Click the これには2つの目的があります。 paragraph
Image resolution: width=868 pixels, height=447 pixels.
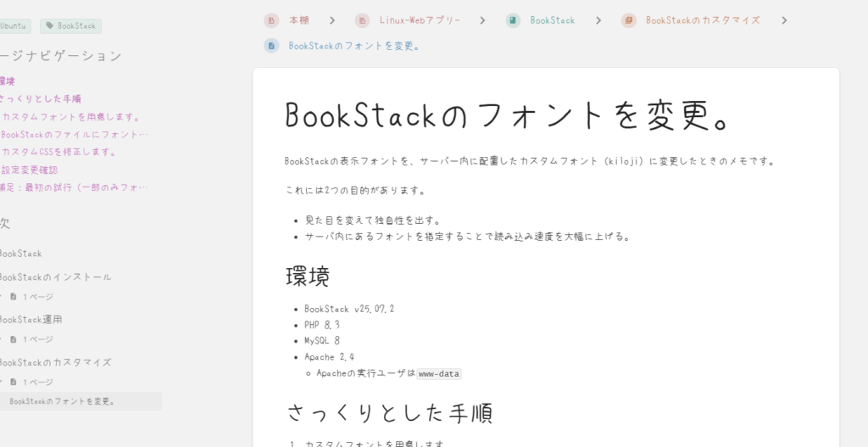tap(356, 191)
